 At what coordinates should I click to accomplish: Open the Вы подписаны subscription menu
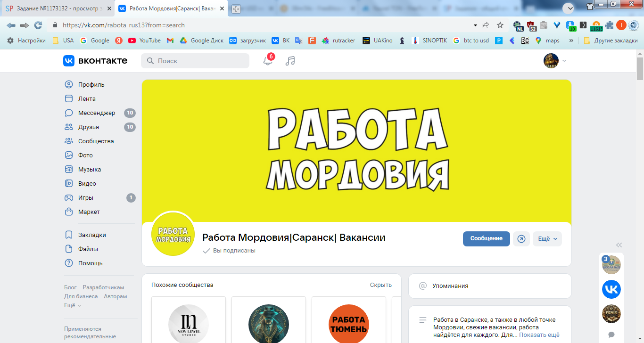229,251
